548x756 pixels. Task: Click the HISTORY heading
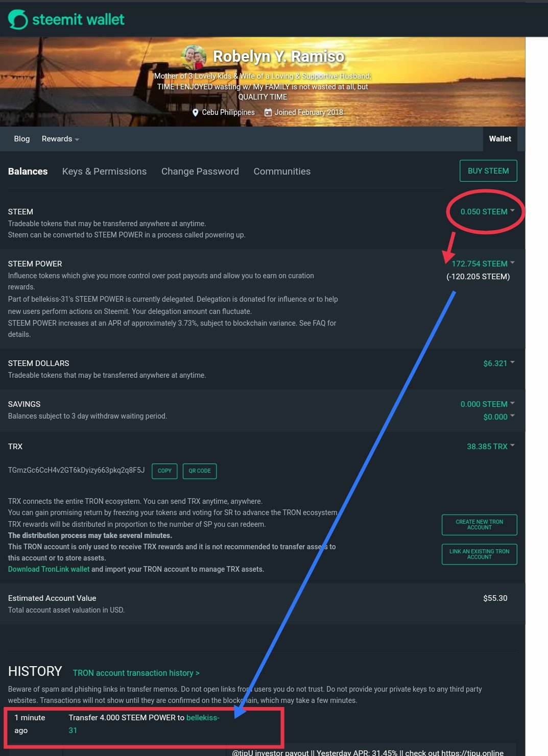(35, 671)
